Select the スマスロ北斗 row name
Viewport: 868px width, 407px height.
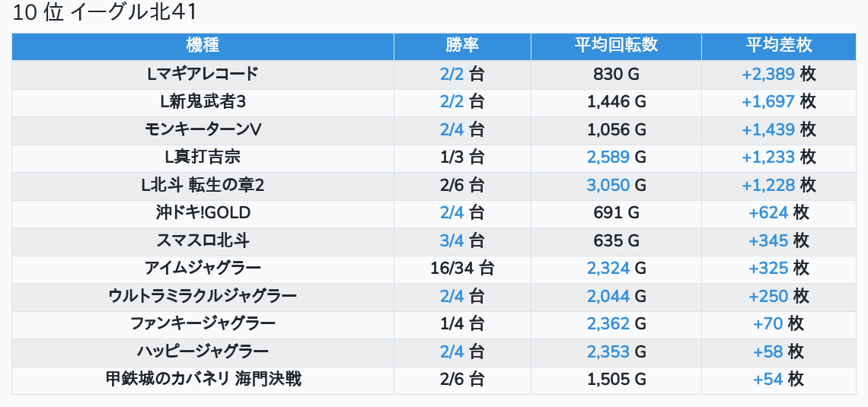coord(203,241)
